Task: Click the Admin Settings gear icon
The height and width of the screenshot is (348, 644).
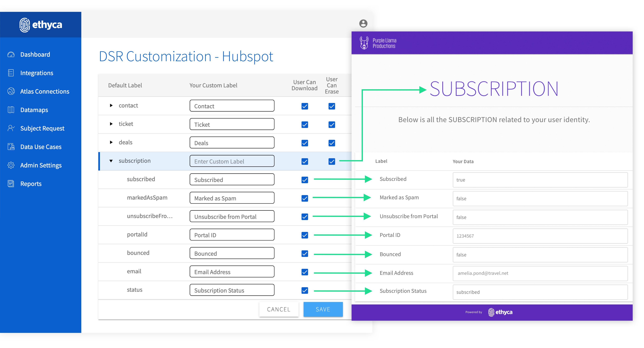Action: 11,165
